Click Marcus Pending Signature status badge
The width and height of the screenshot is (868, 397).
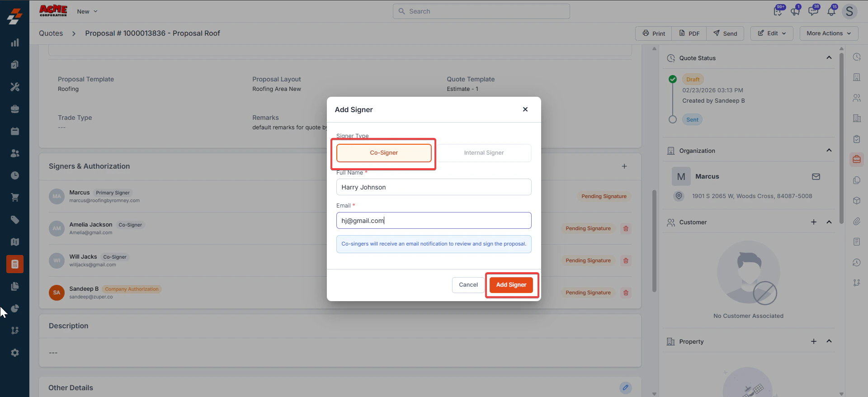point(604,196)
